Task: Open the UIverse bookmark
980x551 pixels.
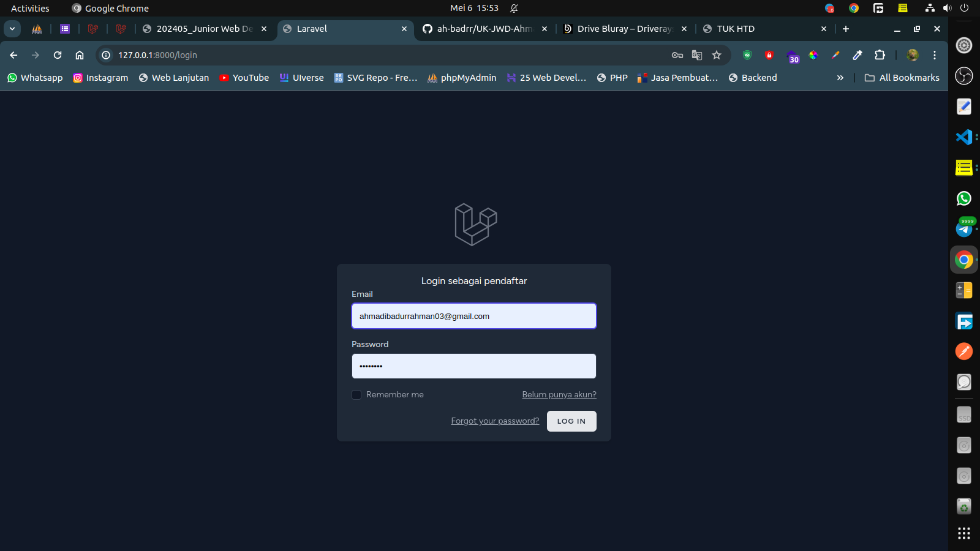Action: pyautogui.click(x=301, y=78)
